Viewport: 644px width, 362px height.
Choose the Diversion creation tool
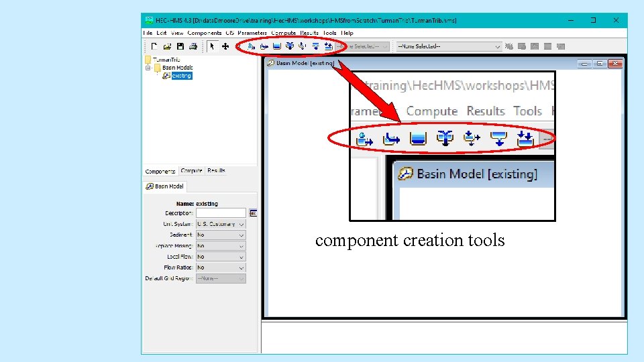click(303, 46)
